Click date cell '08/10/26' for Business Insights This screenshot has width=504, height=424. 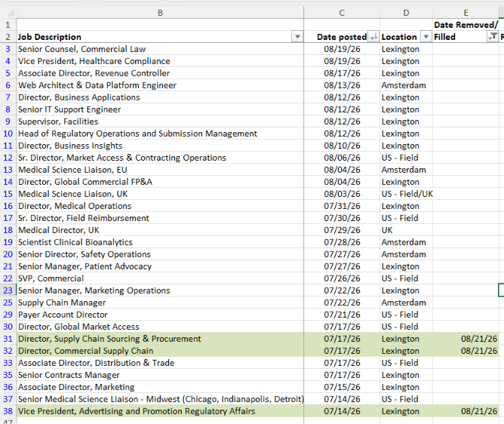click(342, 146)
